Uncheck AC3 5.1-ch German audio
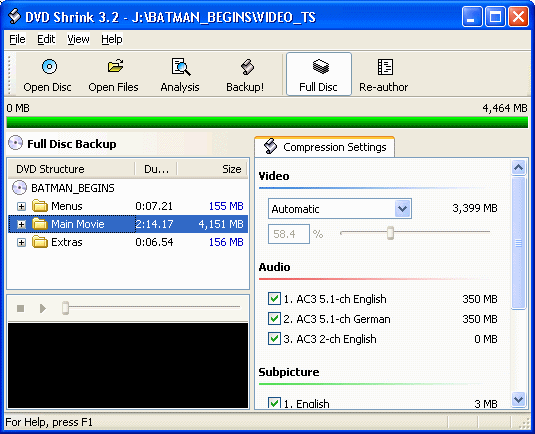Image resolution: width=535 pixels, height=434 pixels. point(274,319)
